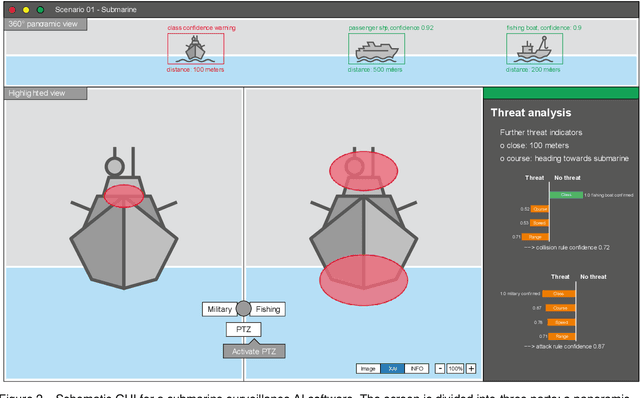Screen dimensions: 640x398
Task: Select the passenger ship thumbnail
Action: tap(376, 49)
